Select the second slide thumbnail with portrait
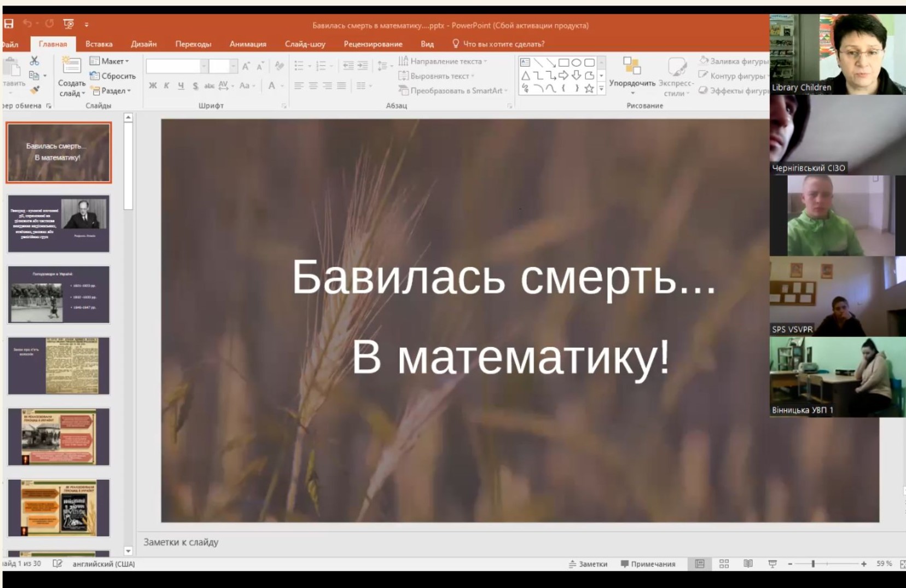 [x=59, y=223]
